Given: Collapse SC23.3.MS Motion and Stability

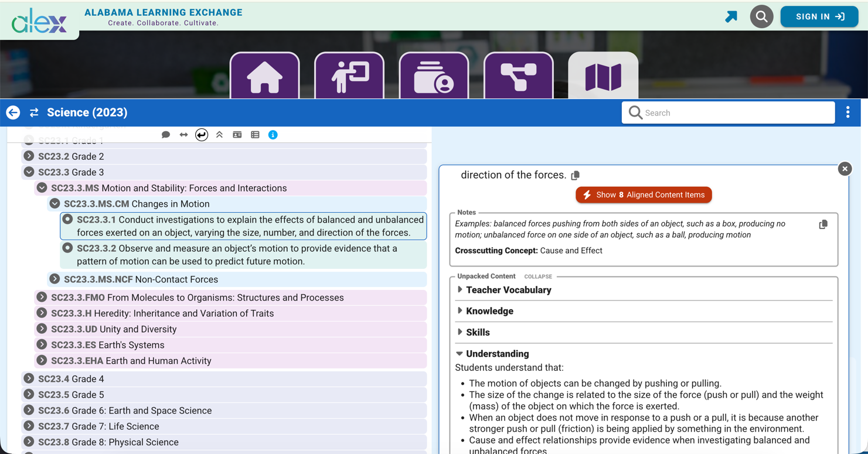Looking at the screenshot, I should click(42, 187).
